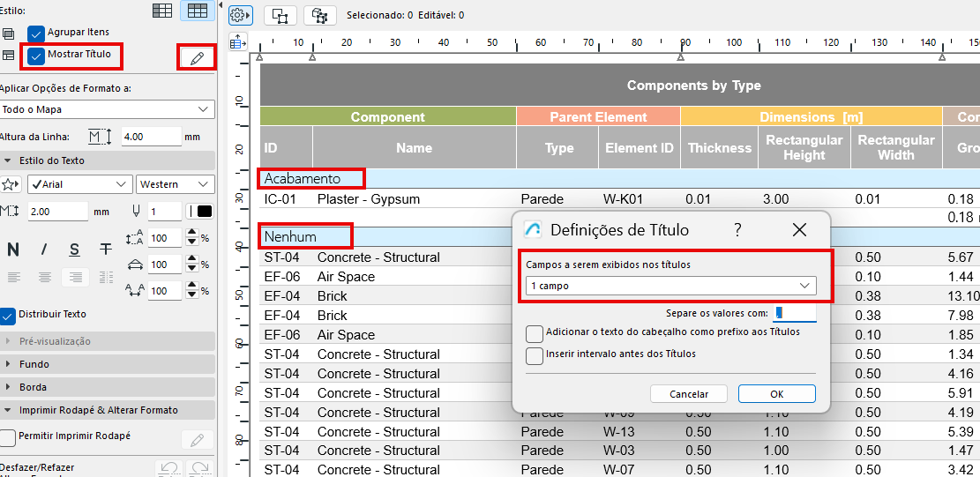Click the pen number 1 field

(x=165, y=212)
